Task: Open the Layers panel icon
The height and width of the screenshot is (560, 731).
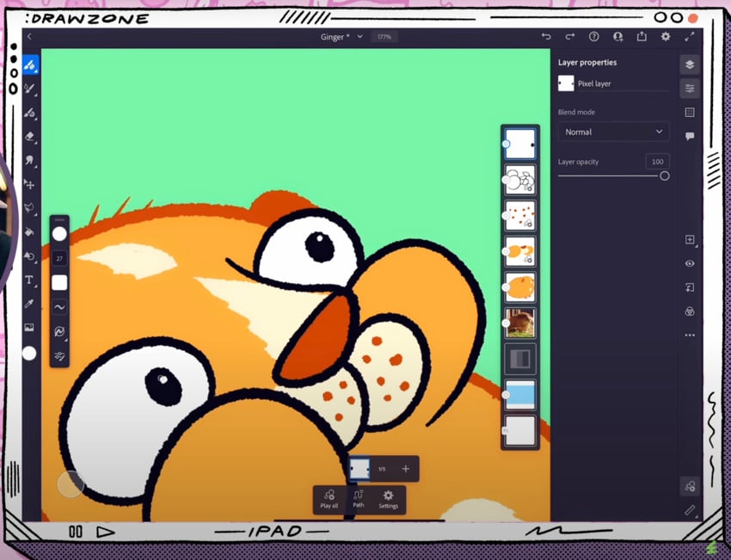Action: (689, 65)
